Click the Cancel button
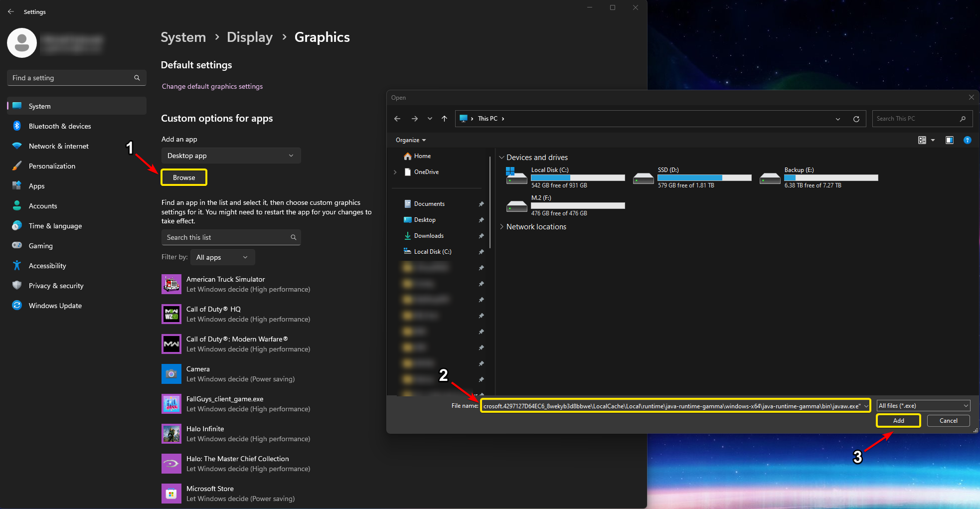The image size is (980, 509). 948,421
